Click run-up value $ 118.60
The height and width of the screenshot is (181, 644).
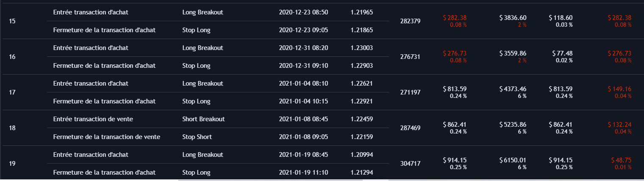click(561, 18)
